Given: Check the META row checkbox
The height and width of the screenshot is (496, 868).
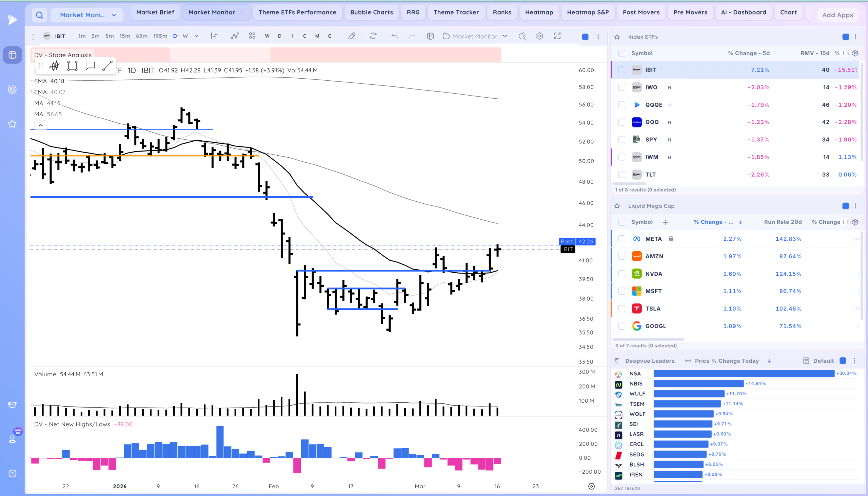Looking at the screenshot, I should click(x=622, y=239).
